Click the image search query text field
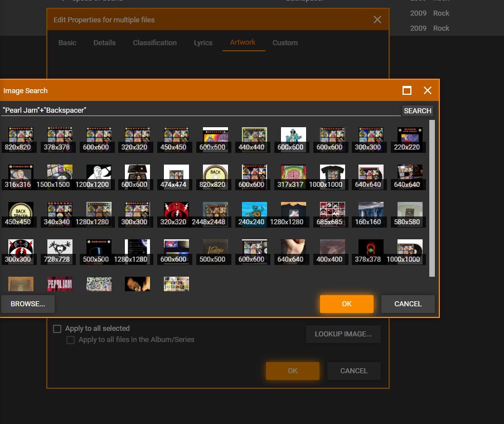Screen dimensions: 504x424 (x=201, y=110)
